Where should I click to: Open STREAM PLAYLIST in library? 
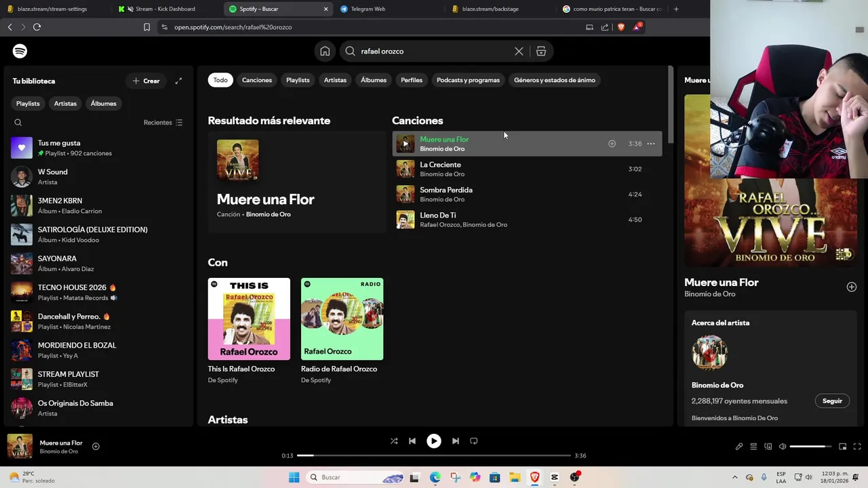(98, 379)
